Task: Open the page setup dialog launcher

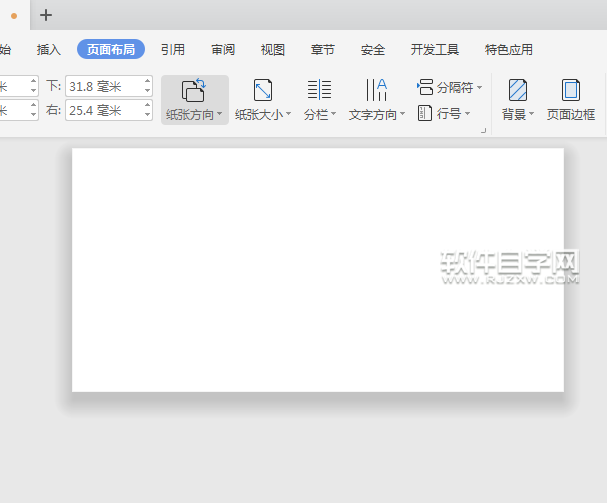Action: point(484,131)
